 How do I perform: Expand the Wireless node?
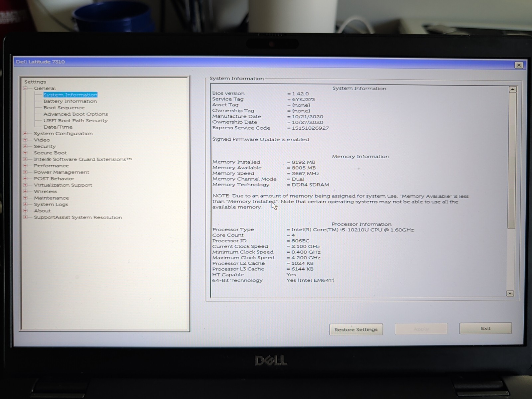pyautogui.click(x=25, y=191)
